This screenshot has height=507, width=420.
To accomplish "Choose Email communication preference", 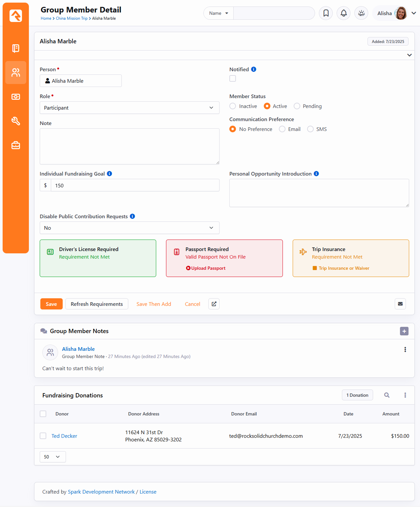I will click(x=282, y=129).
